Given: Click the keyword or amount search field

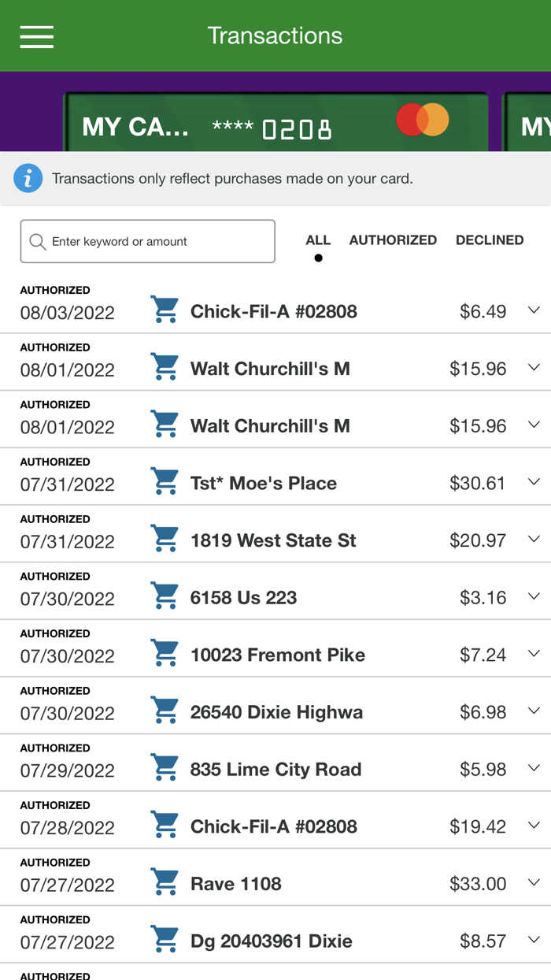Looking at the screenshot, I should pyautogui.click(x=147, y=241).
